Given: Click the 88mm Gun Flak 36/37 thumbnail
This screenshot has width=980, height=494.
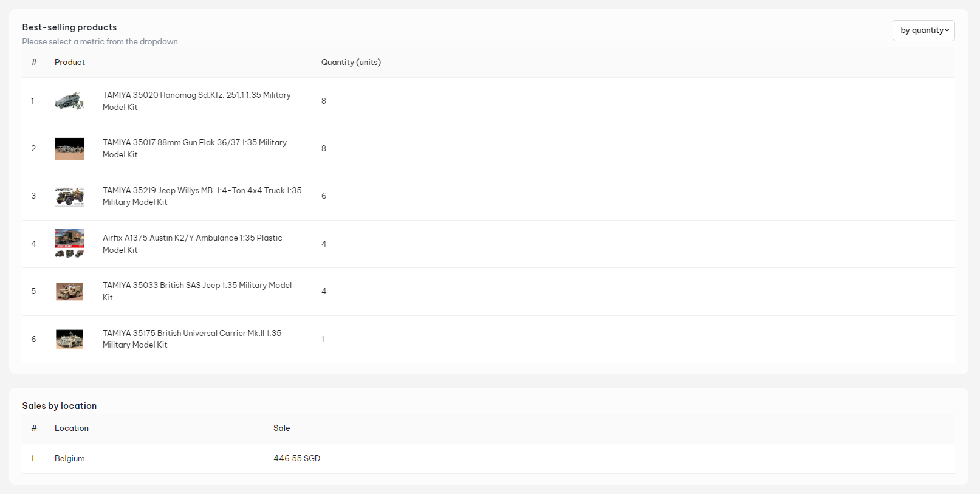Looking at the screenshot, I should [x=69, y=149].
